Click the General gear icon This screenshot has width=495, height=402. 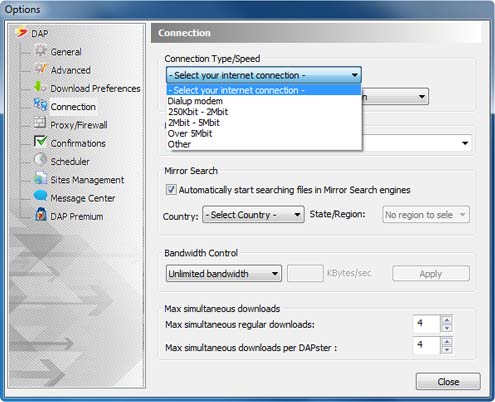point(41,50)
